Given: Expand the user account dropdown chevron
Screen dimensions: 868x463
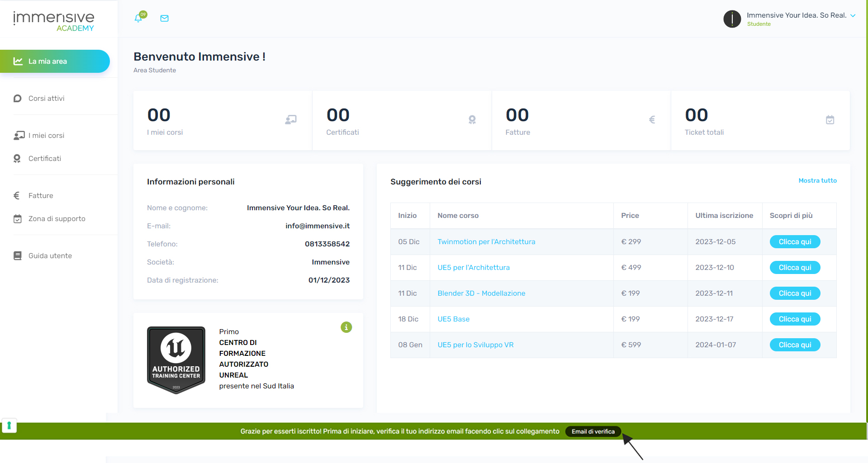Looking at the screenshot, I should tap(853, 15).
